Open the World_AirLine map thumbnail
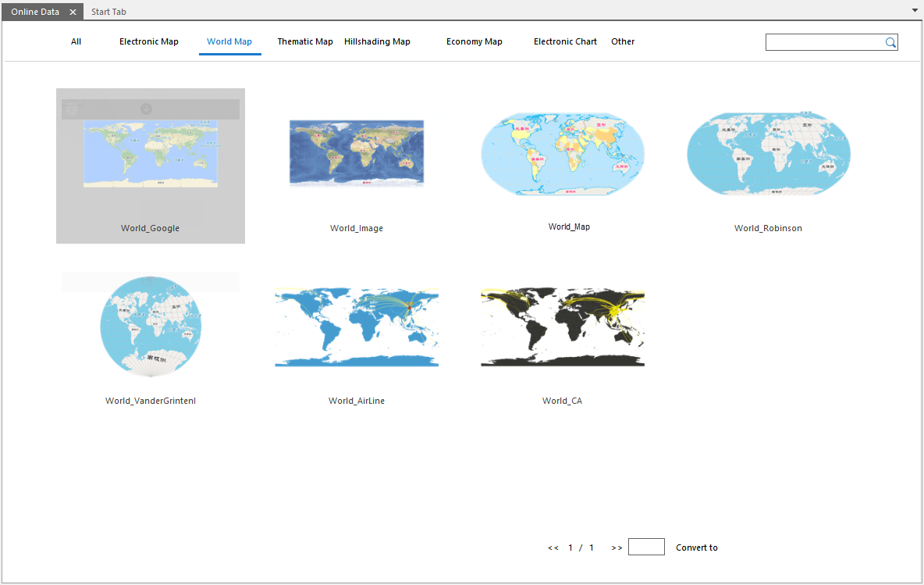This screenshot has height=585, width=924. click(357, 327)
